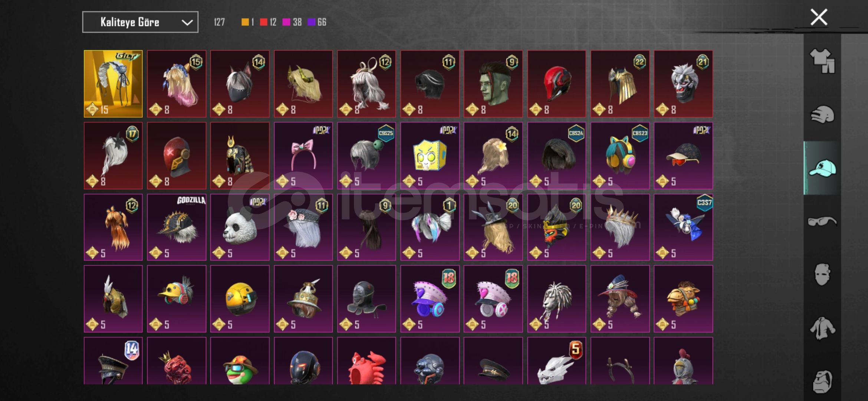Select the cap headgear category icon

coord(822,168)
